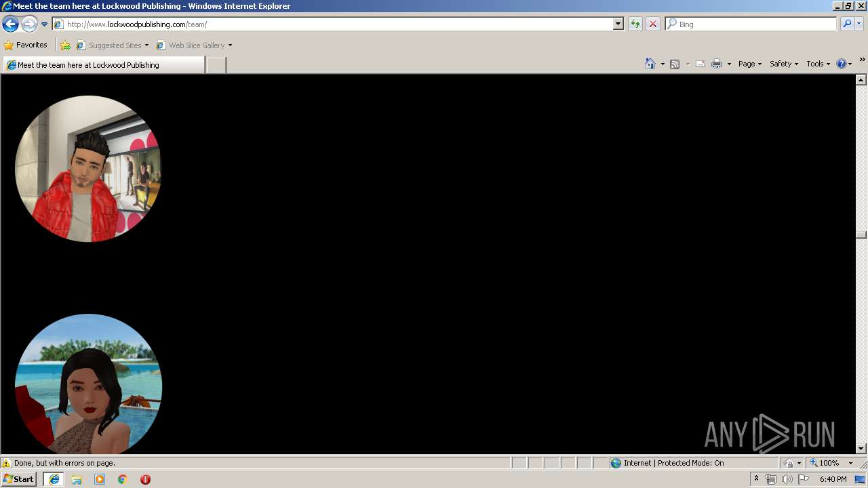This screenshot has width=868, height=488.
Task: Open the Favorites center
Action: (26, 45)
